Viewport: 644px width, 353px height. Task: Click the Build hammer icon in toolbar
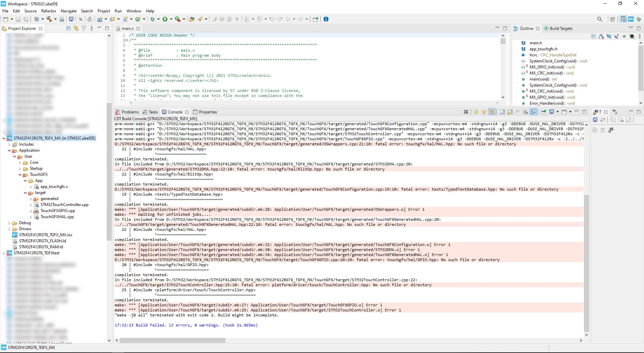(49, 19)
